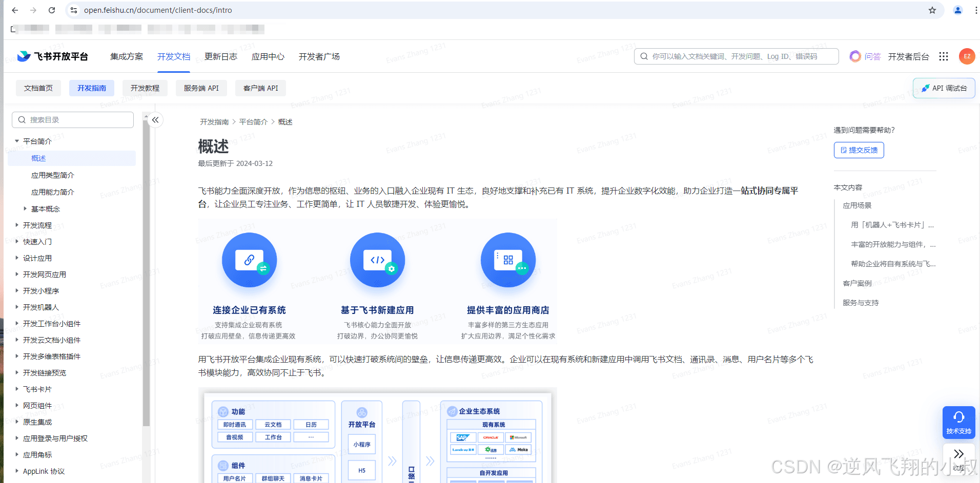Expand the 快速入门 tree section

coord(17,242)
